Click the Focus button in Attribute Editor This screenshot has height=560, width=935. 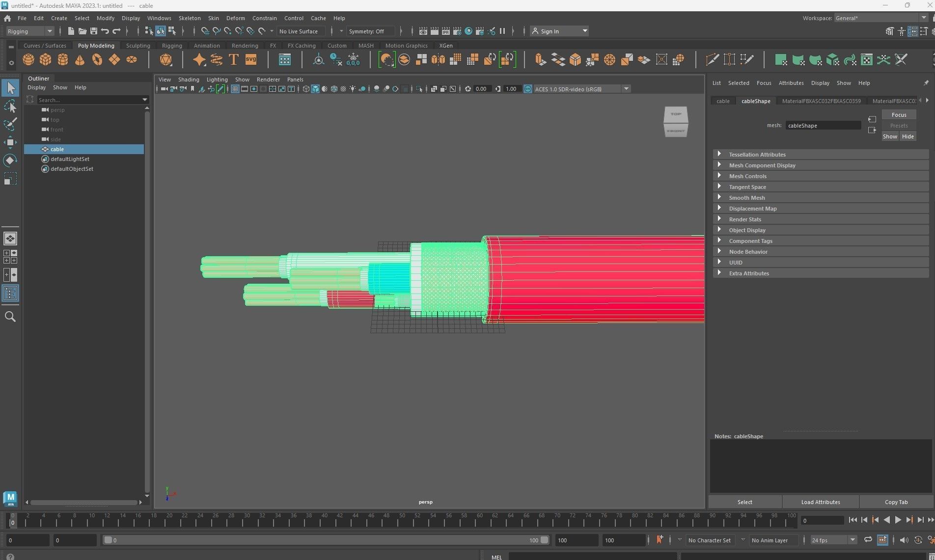pos(899,114)
